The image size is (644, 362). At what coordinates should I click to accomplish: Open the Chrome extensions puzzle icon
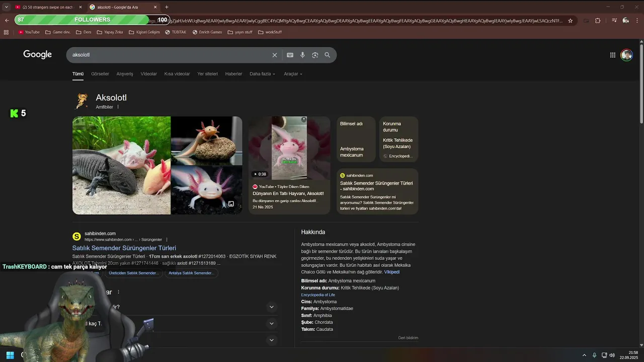(598, 21)
